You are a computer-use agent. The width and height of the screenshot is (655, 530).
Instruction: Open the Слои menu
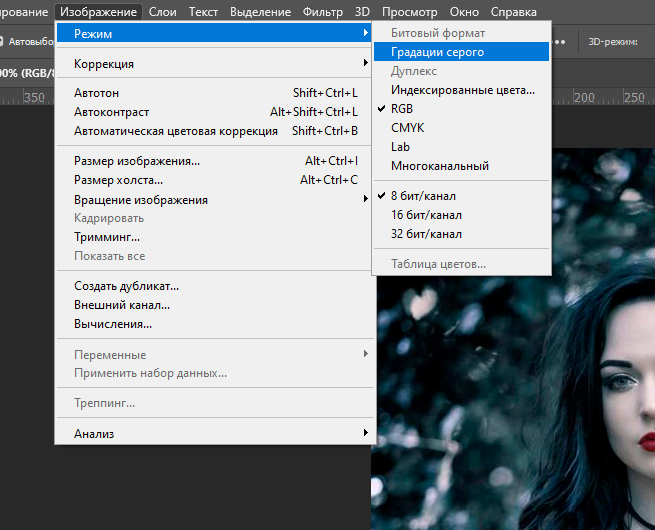point(162,12)
